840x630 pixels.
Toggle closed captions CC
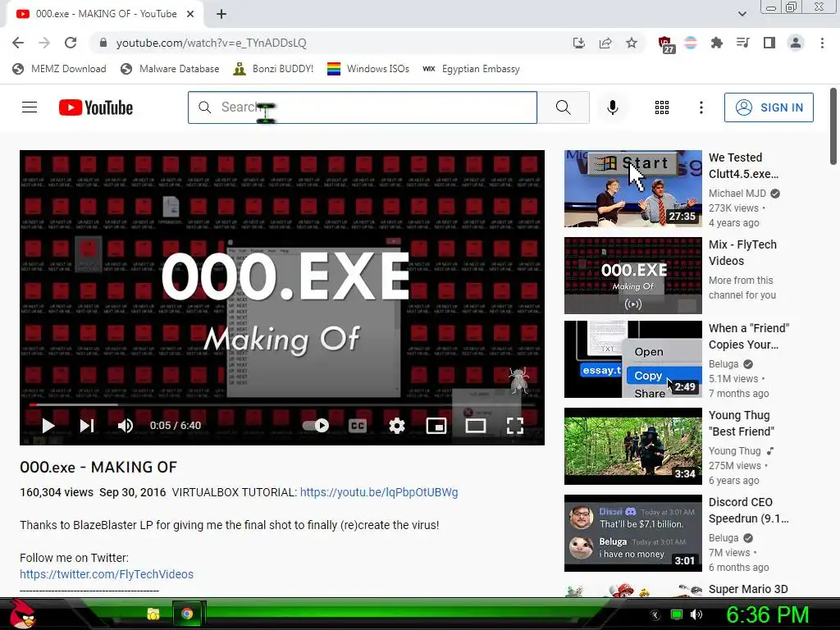[x=358, y=426]
